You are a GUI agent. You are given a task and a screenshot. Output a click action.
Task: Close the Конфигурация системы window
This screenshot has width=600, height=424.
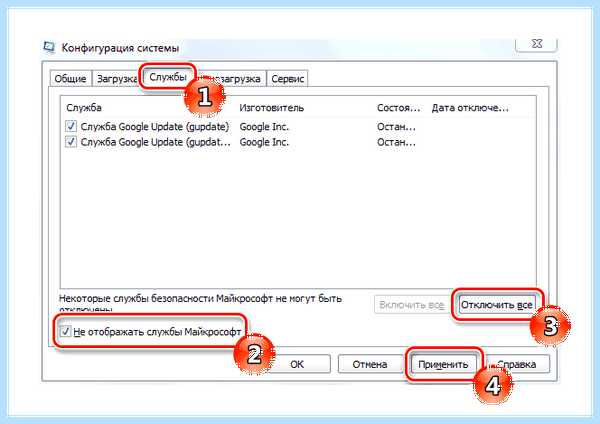[536, 44]
